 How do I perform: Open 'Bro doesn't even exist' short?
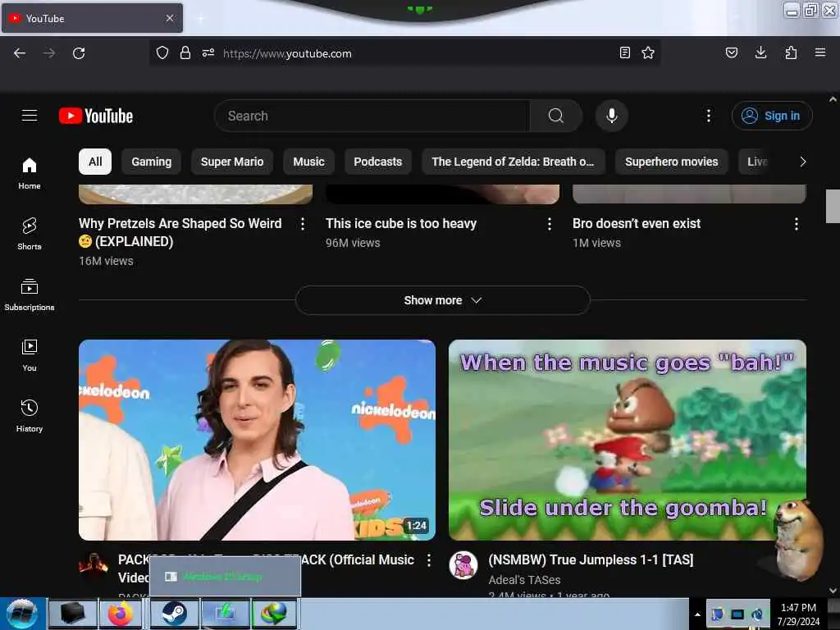tap(637, 224)
